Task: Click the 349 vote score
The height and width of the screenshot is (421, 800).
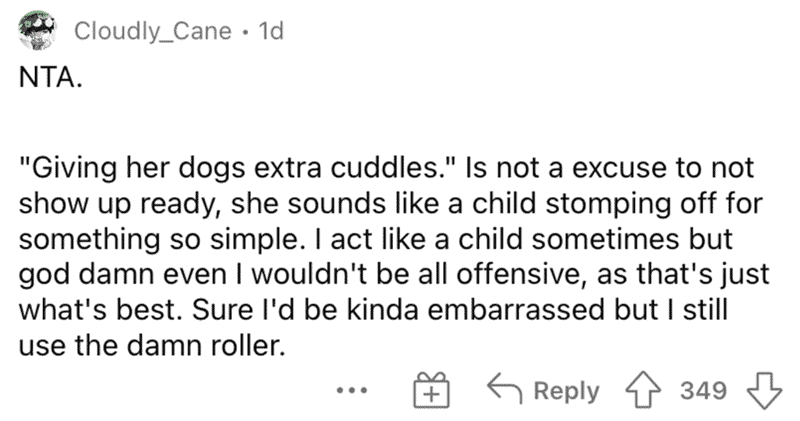Action: coord(703,390)
